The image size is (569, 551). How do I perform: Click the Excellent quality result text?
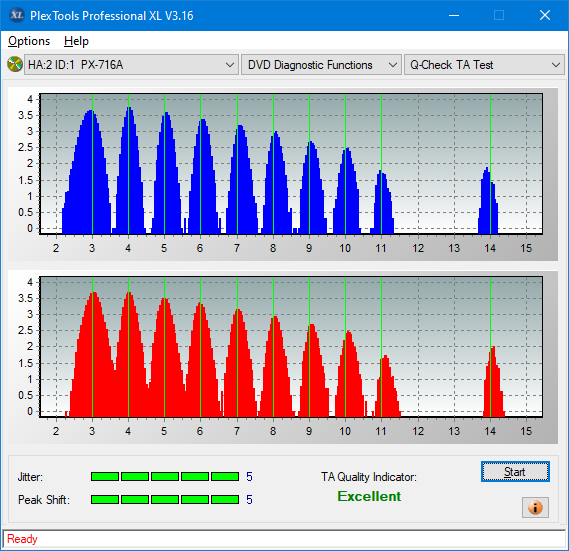point(369,496)
